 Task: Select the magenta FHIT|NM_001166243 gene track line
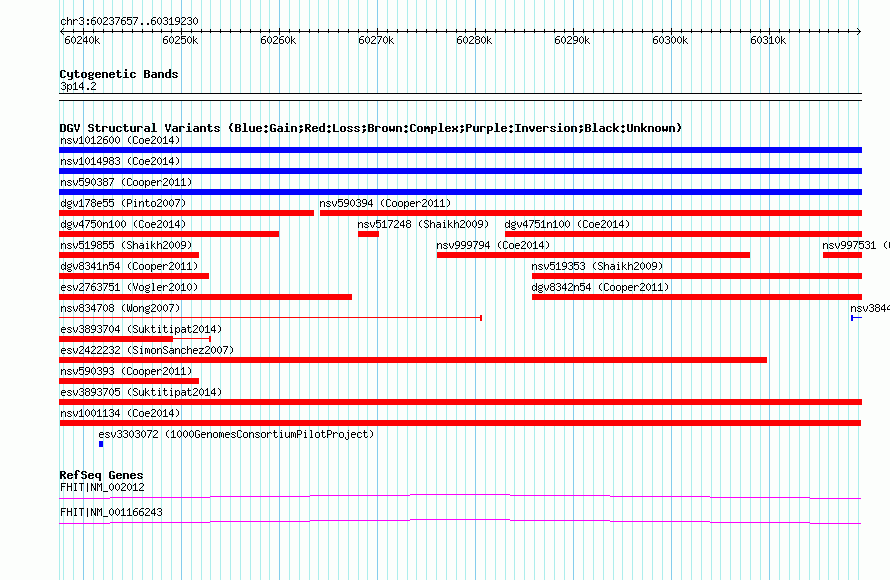pyautogui.click(x=460, y=522)
